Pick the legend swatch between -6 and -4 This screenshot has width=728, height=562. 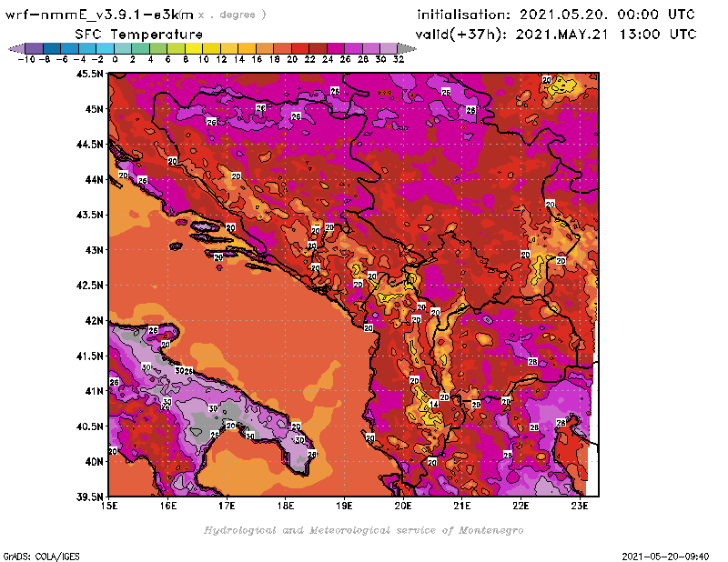(70, 48)
